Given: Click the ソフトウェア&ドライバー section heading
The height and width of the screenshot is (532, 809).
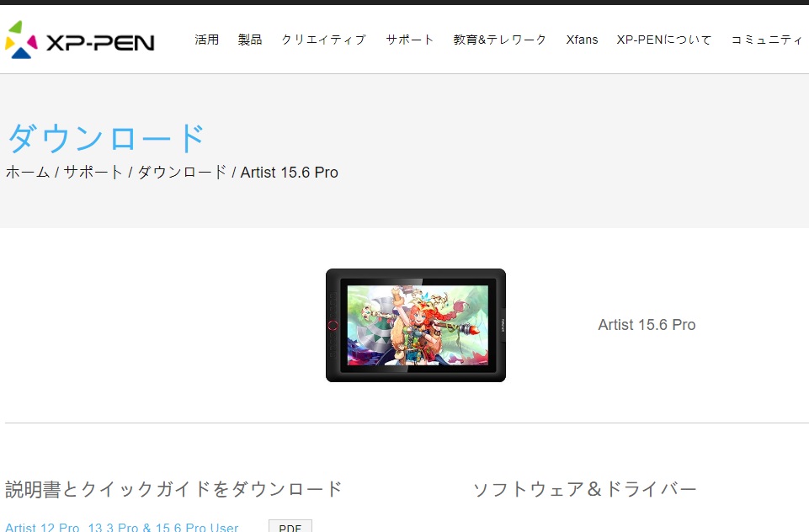Looking at the screenshot, I should 585,489.
